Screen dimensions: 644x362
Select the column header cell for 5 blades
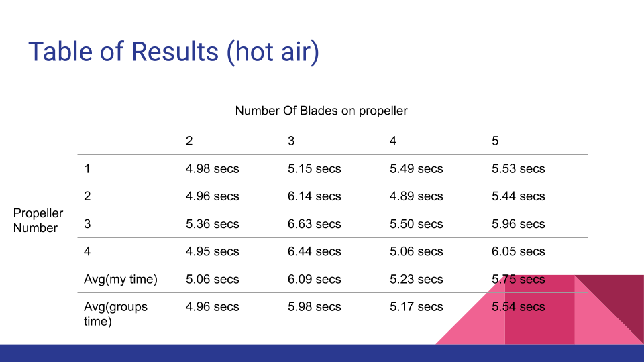coord(536,141)
